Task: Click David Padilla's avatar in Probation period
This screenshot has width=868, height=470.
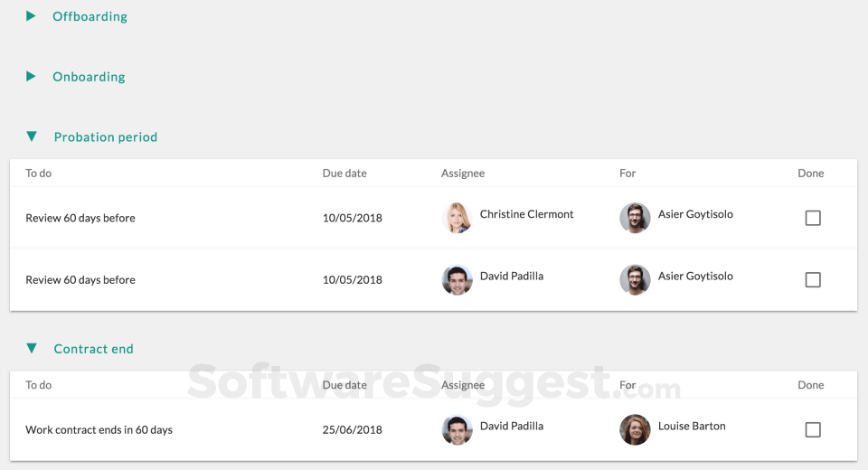Action: click(457, 280)
